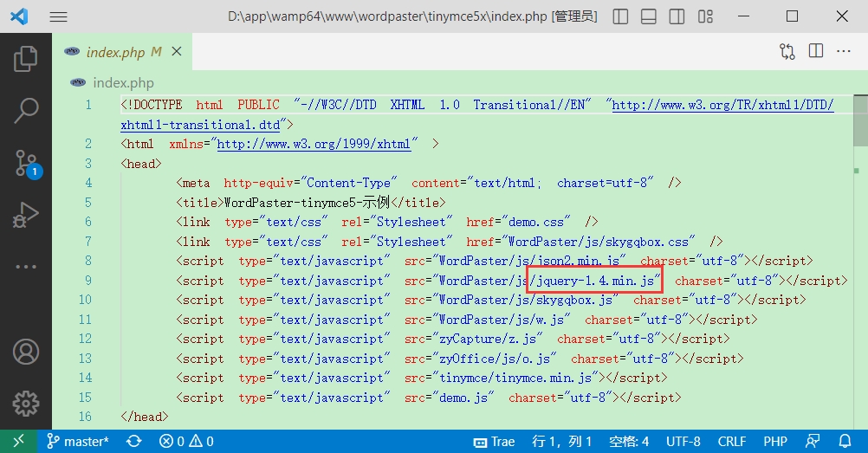The width and height of the screenshot is (868, 453).
Task: Click the master* branch in status bar
Action: [x=78, y=442]
